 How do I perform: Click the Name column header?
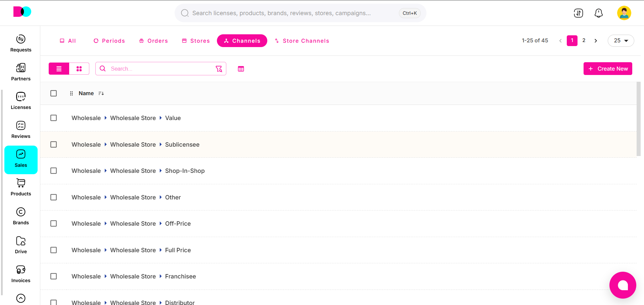(86, 93)
